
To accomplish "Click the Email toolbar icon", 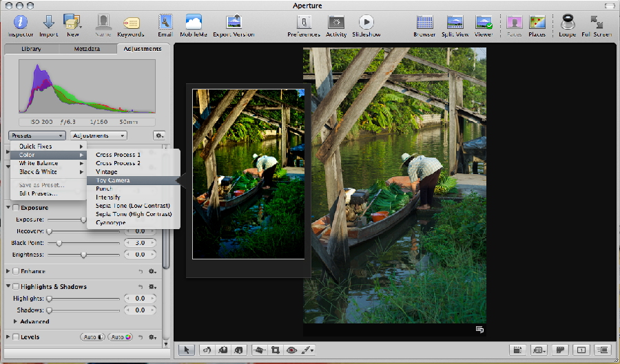I will [165, 22].
